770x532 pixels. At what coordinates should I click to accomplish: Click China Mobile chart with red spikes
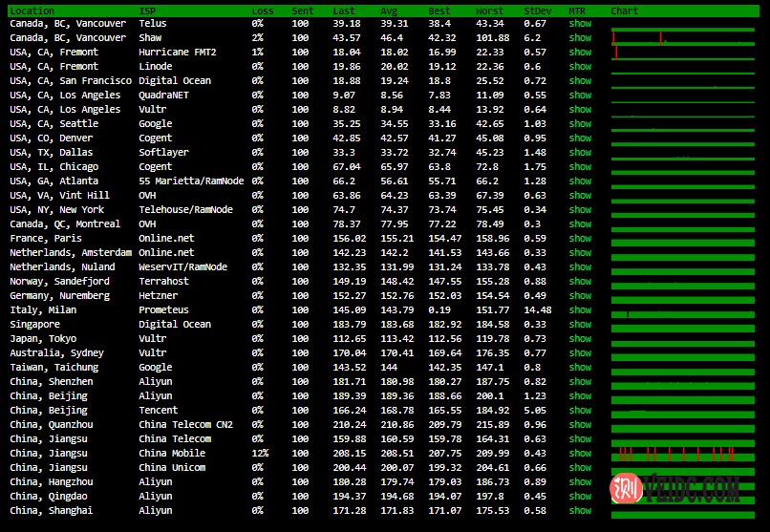(683, 453)
